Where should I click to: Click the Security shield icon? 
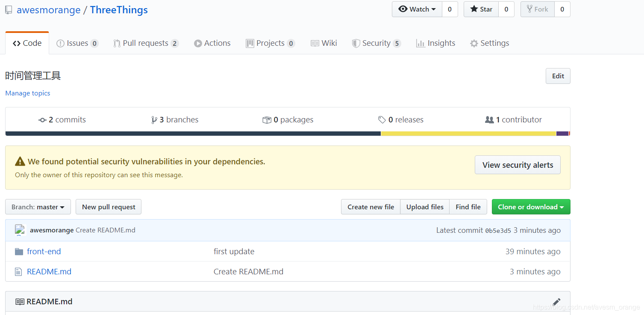coord(356,43)
